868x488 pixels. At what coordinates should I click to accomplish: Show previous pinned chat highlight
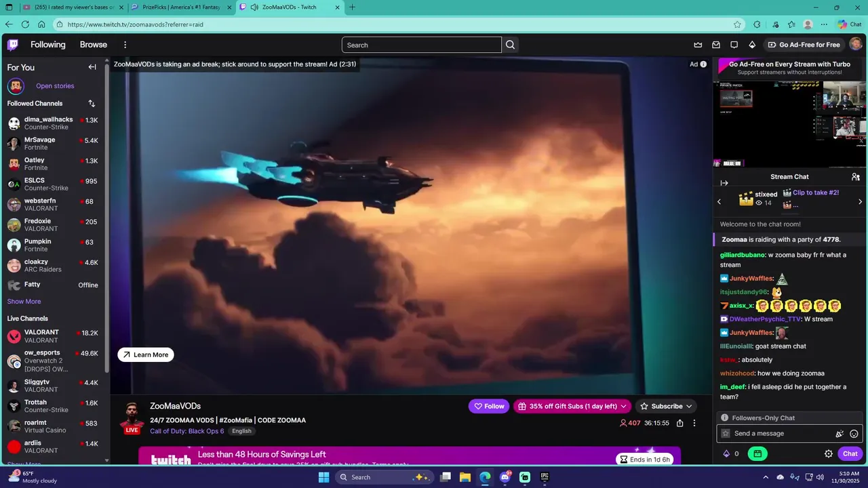[x=719, y=201]
